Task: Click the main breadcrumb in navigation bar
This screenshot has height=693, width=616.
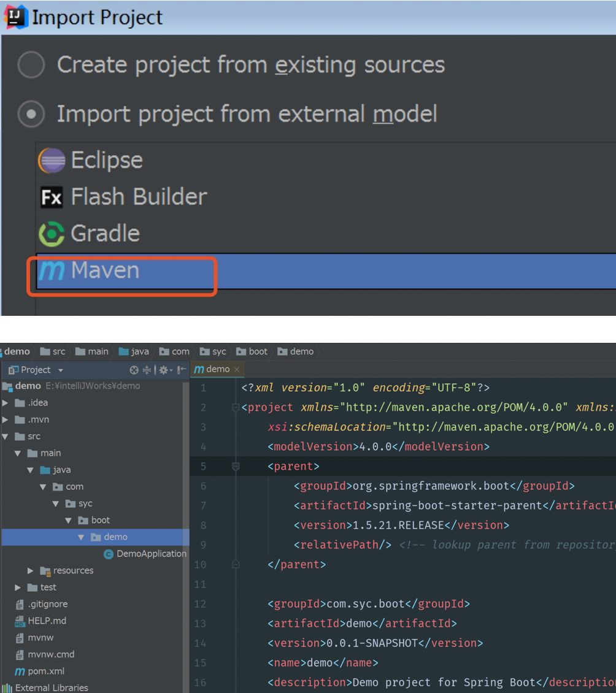Action: point(92,351)
